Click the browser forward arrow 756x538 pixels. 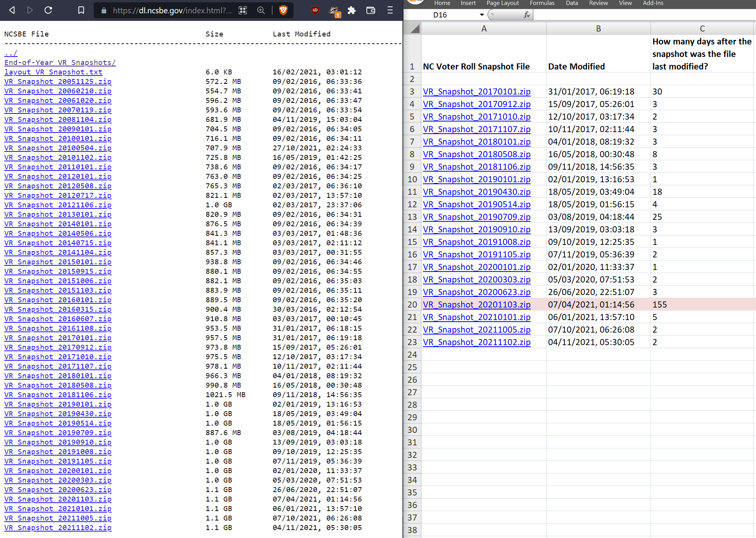click(30, 10)
